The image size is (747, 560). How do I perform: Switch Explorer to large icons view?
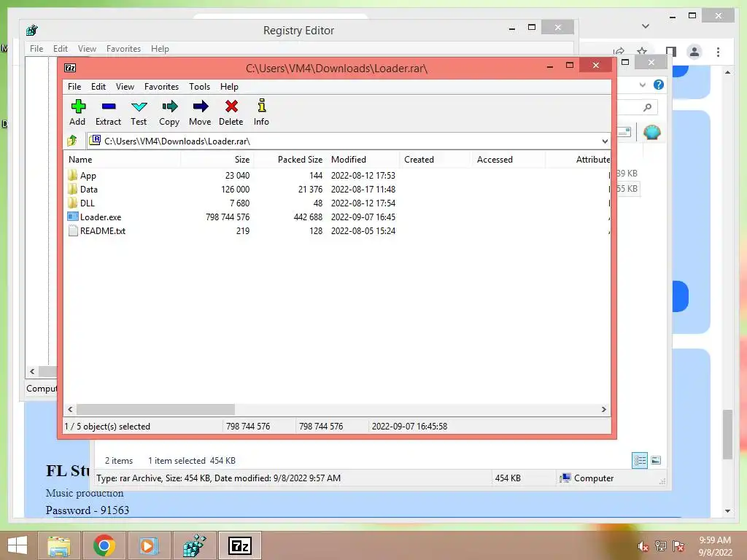[x=656, y=460]
